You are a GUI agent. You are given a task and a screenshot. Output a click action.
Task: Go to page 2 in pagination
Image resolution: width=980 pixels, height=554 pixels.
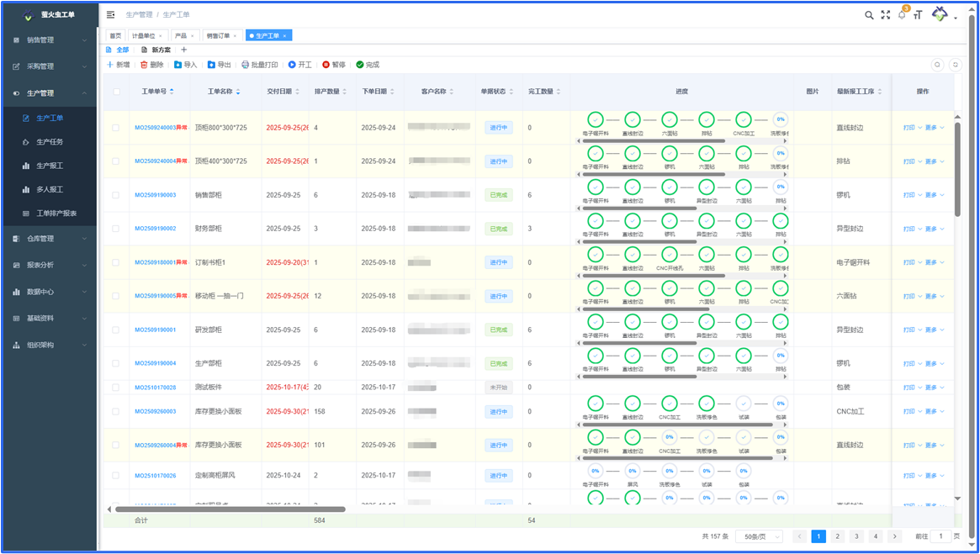click(x=837, y=536)
